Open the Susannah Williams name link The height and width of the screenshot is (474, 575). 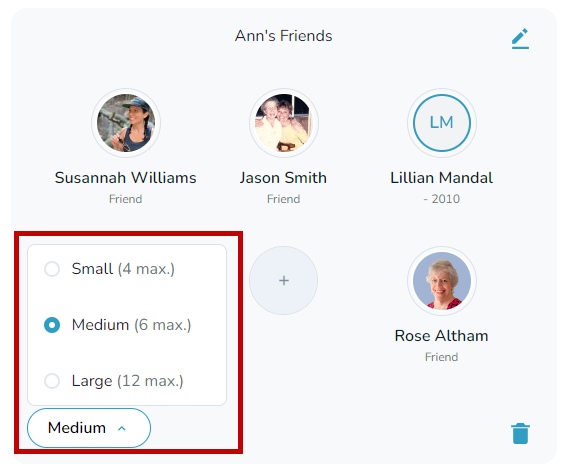(125, 178)
